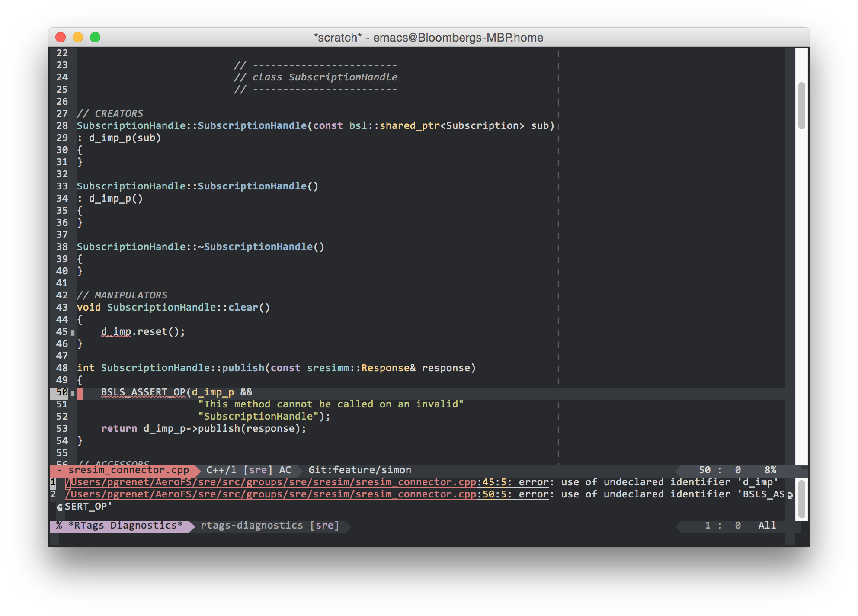Click 'shared_ptr' on line 28
This screenshot has width=858, height=616.
(x=410, y=125)
